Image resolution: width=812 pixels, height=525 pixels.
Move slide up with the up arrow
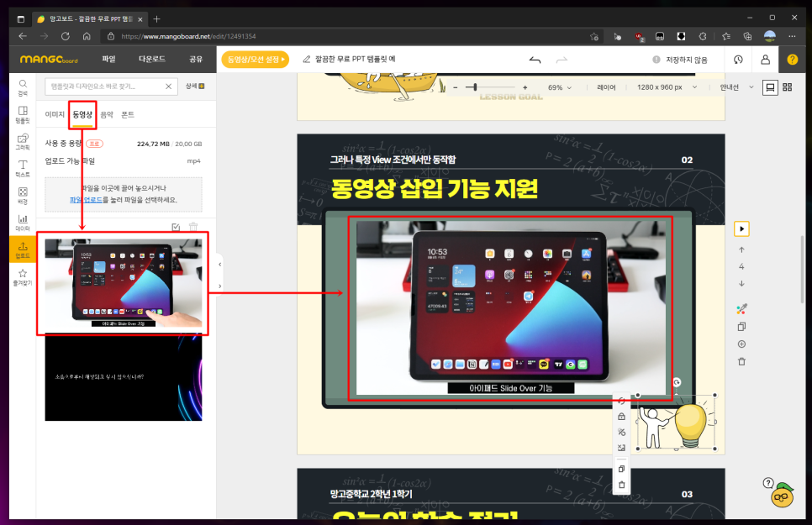(x=741, y=249)
